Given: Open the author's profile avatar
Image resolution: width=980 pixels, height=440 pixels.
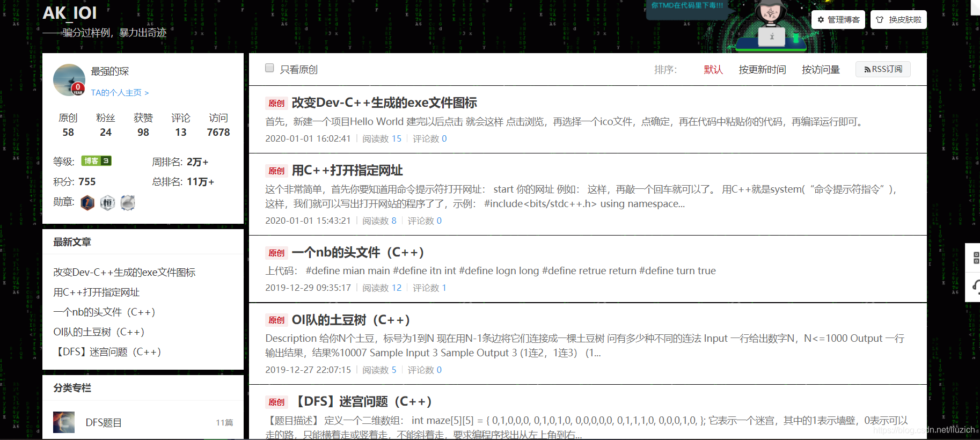Looking at the screenshot, I should (69, 80).
